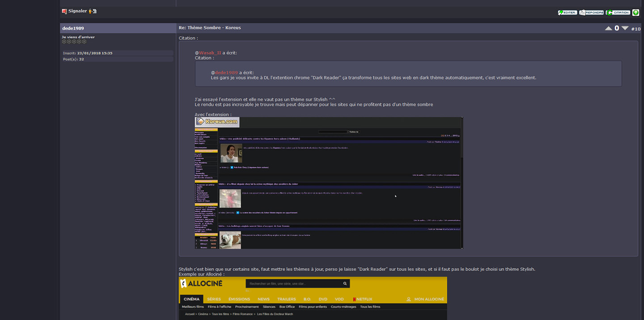Select the SÉRIES tab in the Allociné screenshot
This screenshot has height=320, width=644.
(214, 299)
